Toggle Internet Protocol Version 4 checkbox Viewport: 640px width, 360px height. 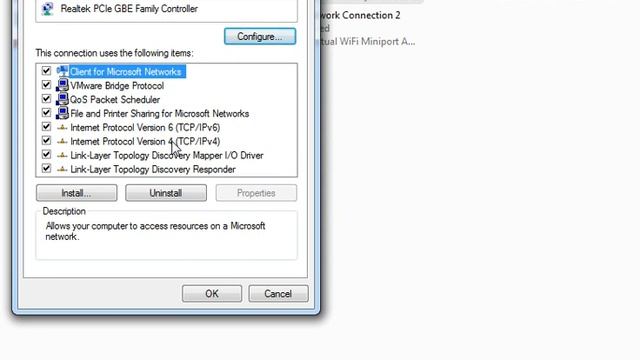coord(46,141)
